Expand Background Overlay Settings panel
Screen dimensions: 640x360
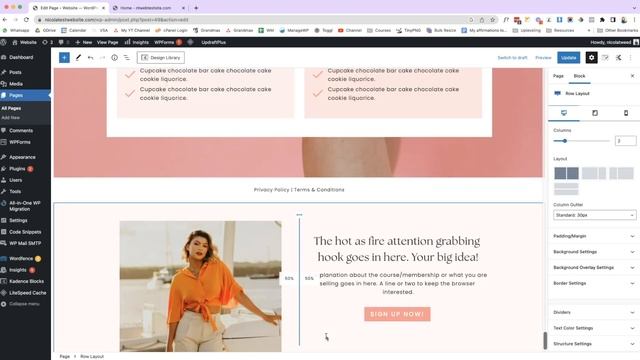click(x=594, y=267)
